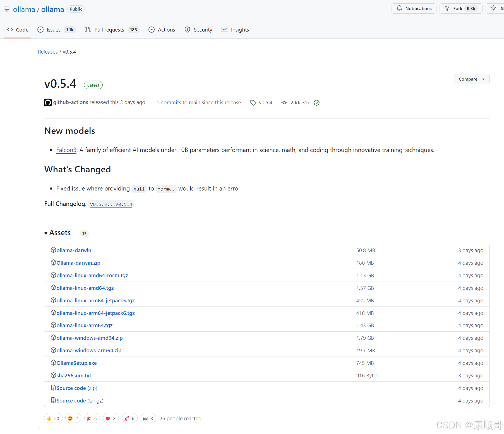The image size is (504, 434).
Task: Click the Actions play icon
Action: coord(152,30)
